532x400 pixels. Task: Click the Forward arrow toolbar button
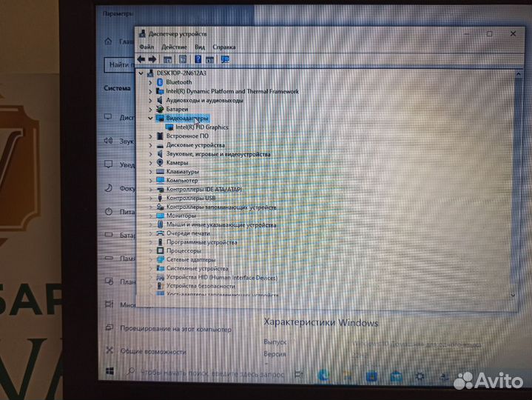pyautogui.click(x=152, y=59)
